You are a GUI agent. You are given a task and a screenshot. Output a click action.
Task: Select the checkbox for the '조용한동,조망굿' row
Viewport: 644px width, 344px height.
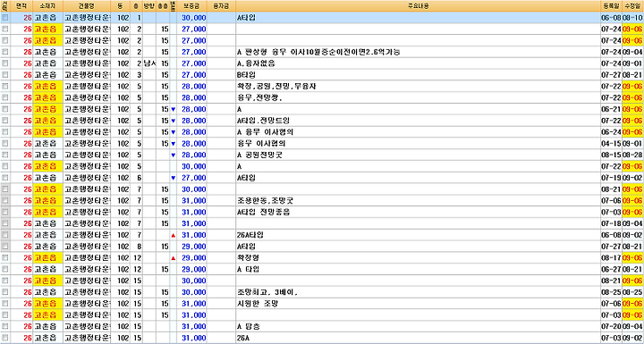coord(5,201)
